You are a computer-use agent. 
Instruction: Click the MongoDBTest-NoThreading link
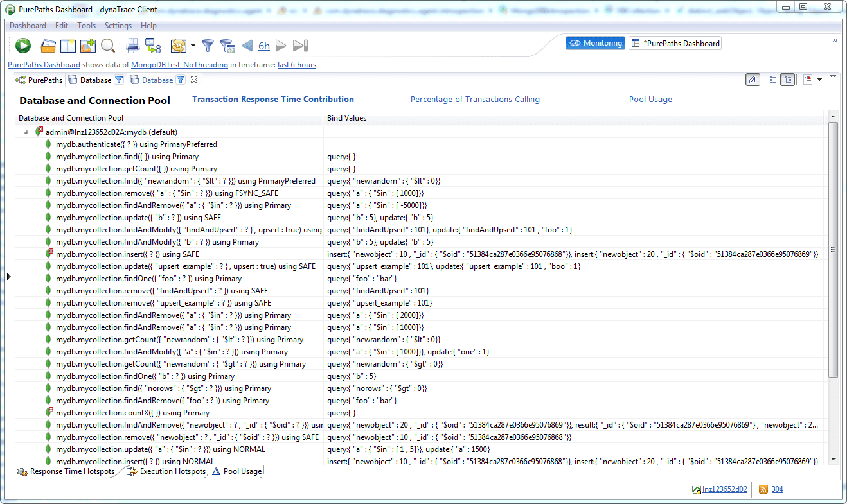point(179,65)
